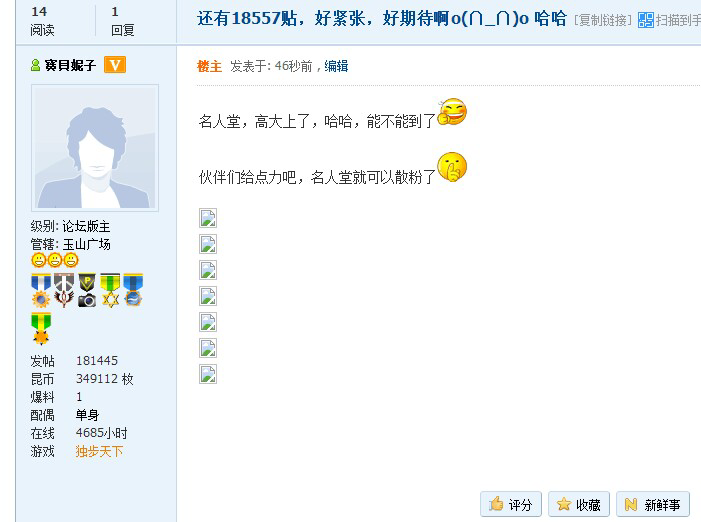Click the winged peace-sign medal
701x522 pixels.
[x=64, y=290]
